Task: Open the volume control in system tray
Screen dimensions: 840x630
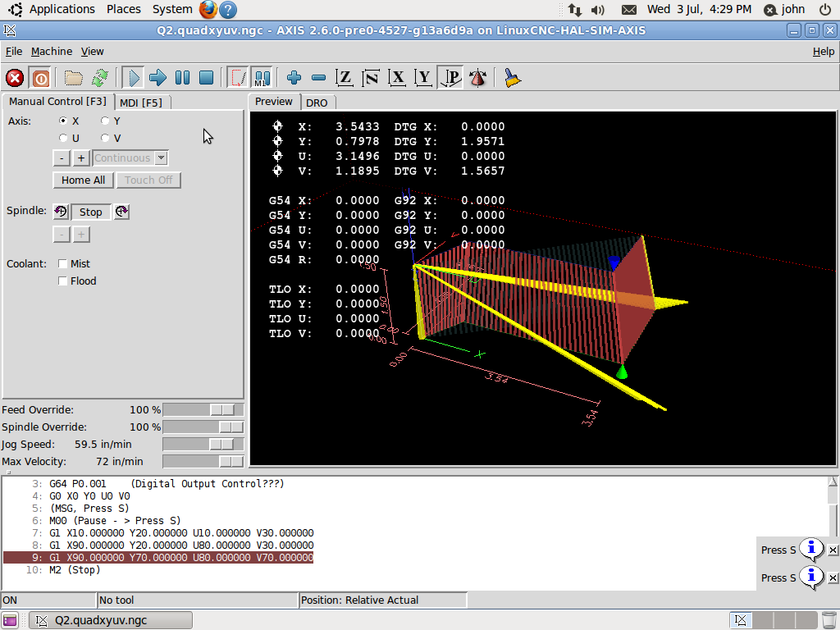Action: pyautogui.click(x=597, y=10)
